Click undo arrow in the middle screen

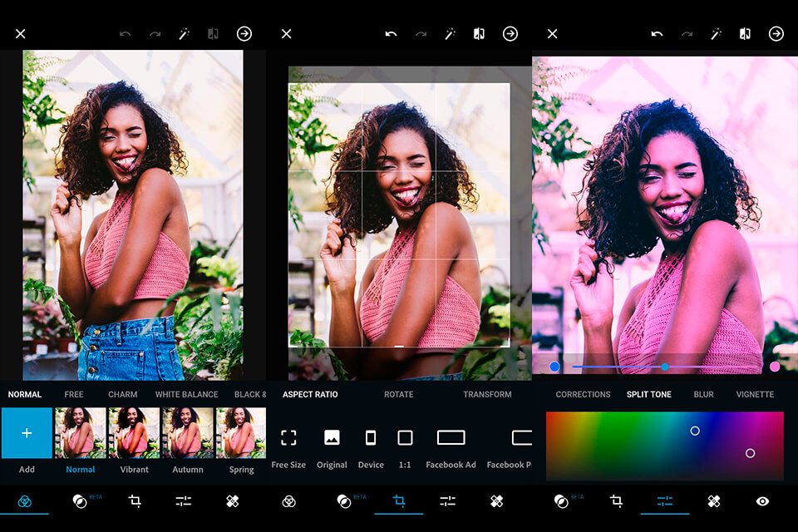[x=391, y=34]
